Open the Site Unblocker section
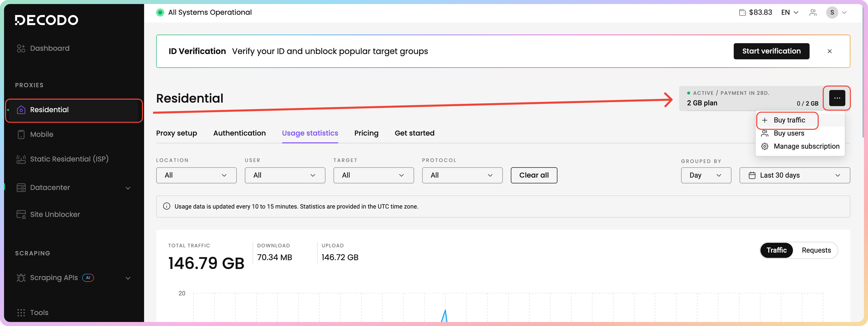The image size is (868, 326). click(x=55, y=215)
